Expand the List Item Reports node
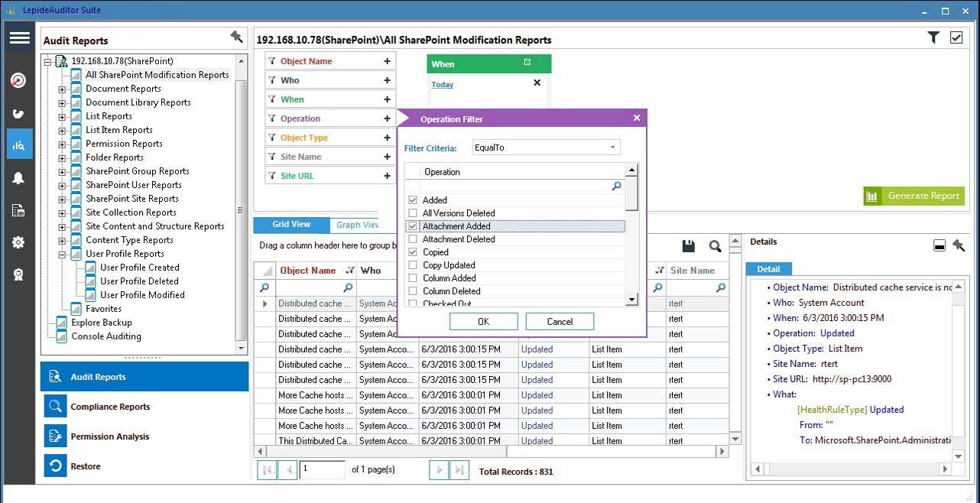 click(62, 130)
